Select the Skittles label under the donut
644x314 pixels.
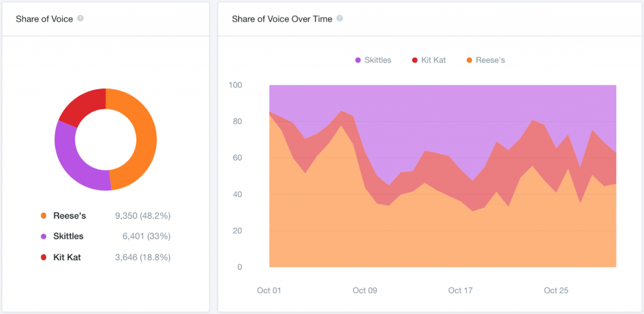click(69, 237)
